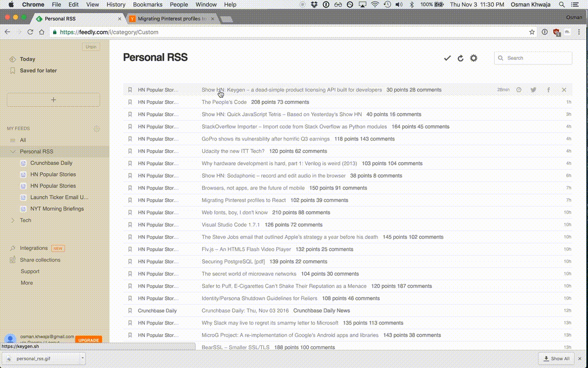Screen dimensions: 588x368
Task: Bookmark the GoPro vulnerability story
Action: [x=130, y=139]
